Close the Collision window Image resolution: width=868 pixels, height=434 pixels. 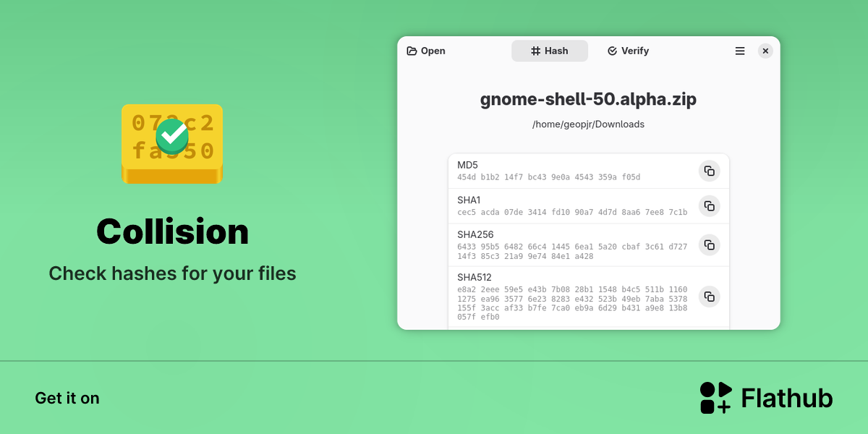point(765,51)
